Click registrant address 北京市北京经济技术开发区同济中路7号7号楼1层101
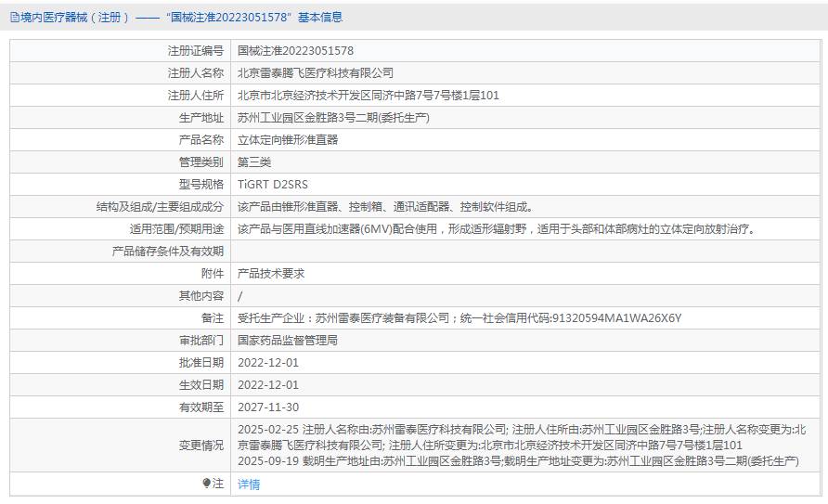The width and height of the screenshot is (828, 504). 369,95
